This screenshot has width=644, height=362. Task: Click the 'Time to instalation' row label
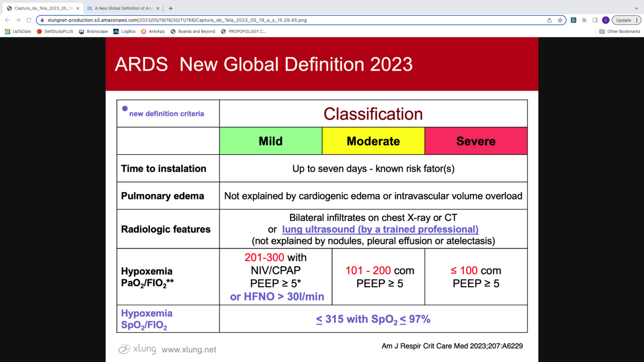click(x=164, y=168)
